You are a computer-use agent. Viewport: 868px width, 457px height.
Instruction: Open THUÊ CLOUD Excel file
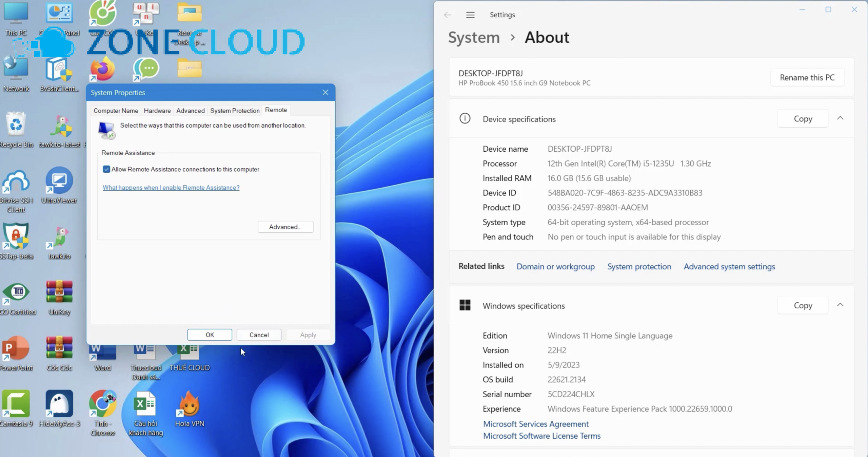[x=190, y=358]
